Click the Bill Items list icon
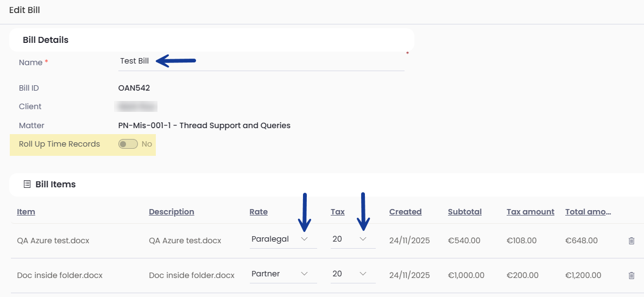644x297 pixels. pyautogui.click(x=27, y=185)
